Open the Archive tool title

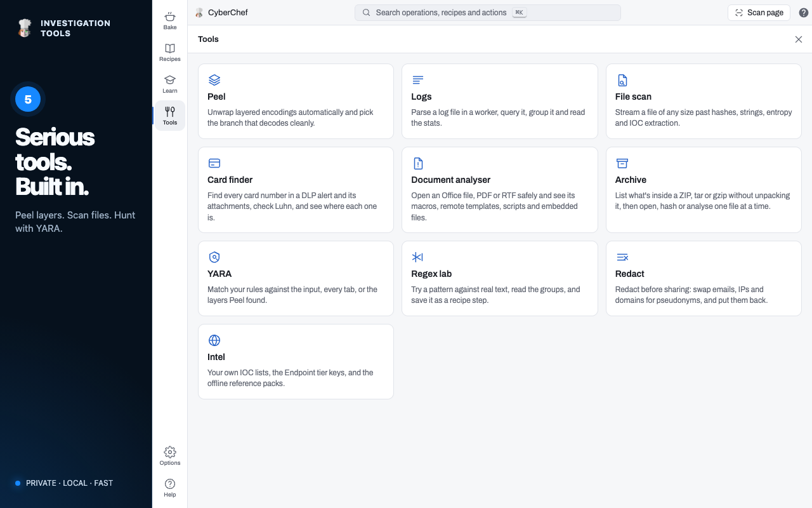[631, 180]
